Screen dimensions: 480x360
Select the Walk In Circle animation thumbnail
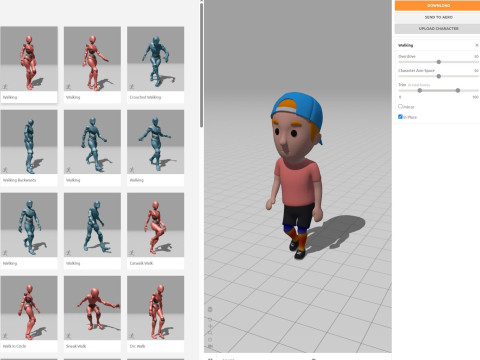tap(29, 308)
